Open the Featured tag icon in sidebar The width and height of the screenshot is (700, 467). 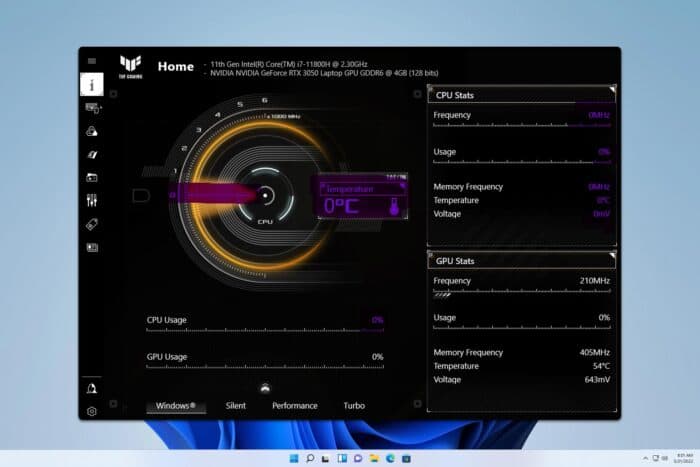[x=92, y=224]
